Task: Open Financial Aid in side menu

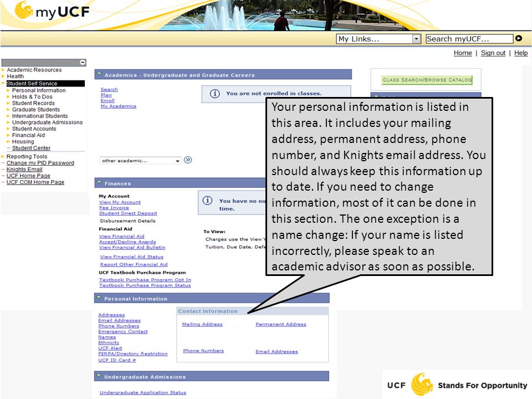Action: pos(28,135)
